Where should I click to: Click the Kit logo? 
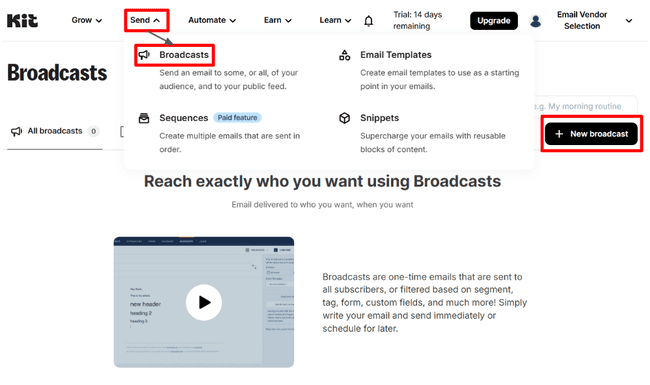click(22, 20)
